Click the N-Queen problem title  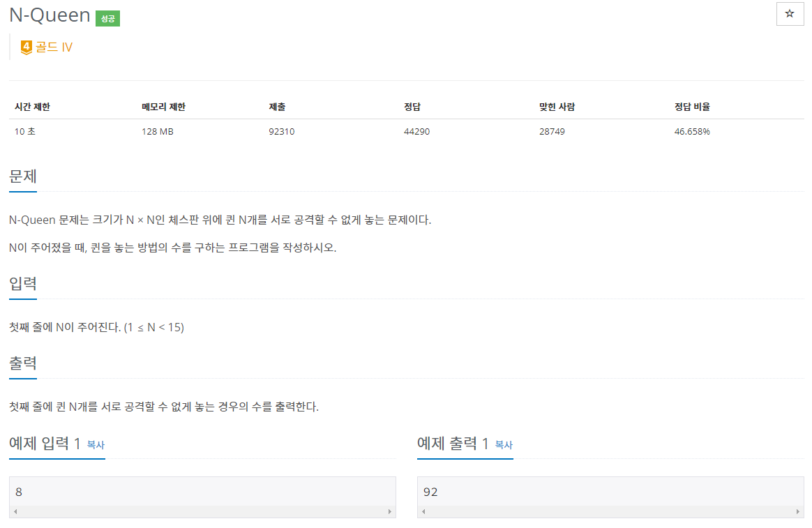50,15
